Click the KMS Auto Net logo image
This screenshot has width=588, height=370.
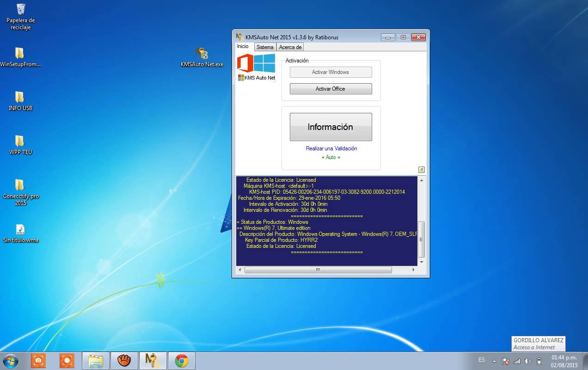click(256, 68)
